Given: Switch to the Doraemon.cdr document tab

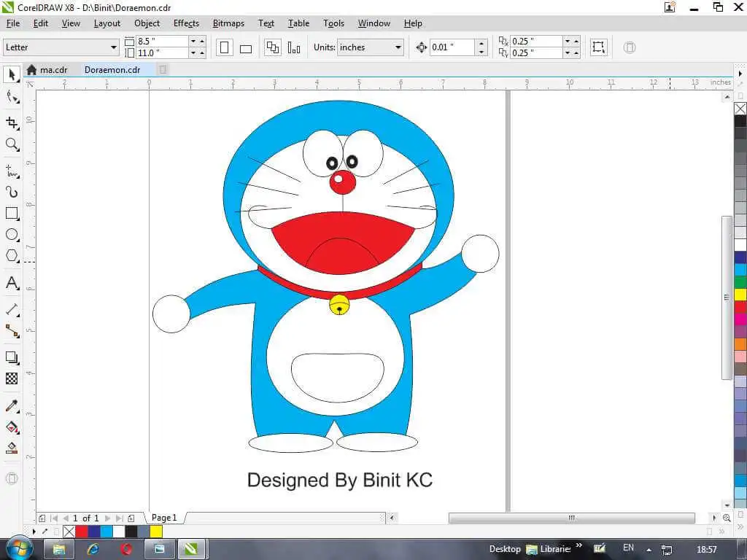Looking at the screenshot, I should [x=112, y=69].
